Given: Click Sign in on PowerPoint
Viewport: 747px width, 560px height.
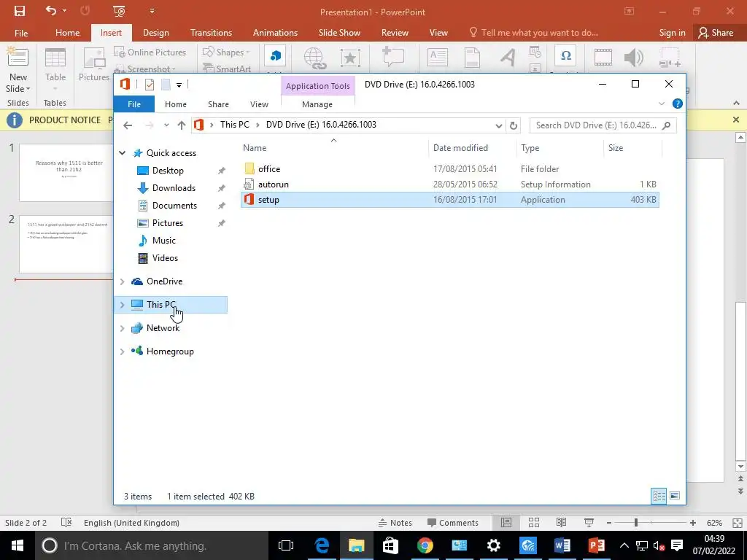Looking at the screenshot, I should (672, 33).
